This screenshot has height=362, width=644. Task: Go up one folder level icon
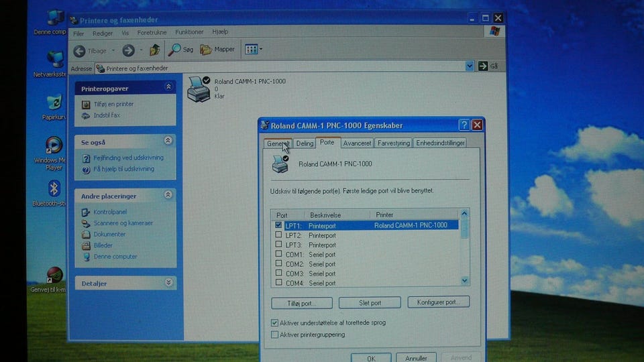154,50
